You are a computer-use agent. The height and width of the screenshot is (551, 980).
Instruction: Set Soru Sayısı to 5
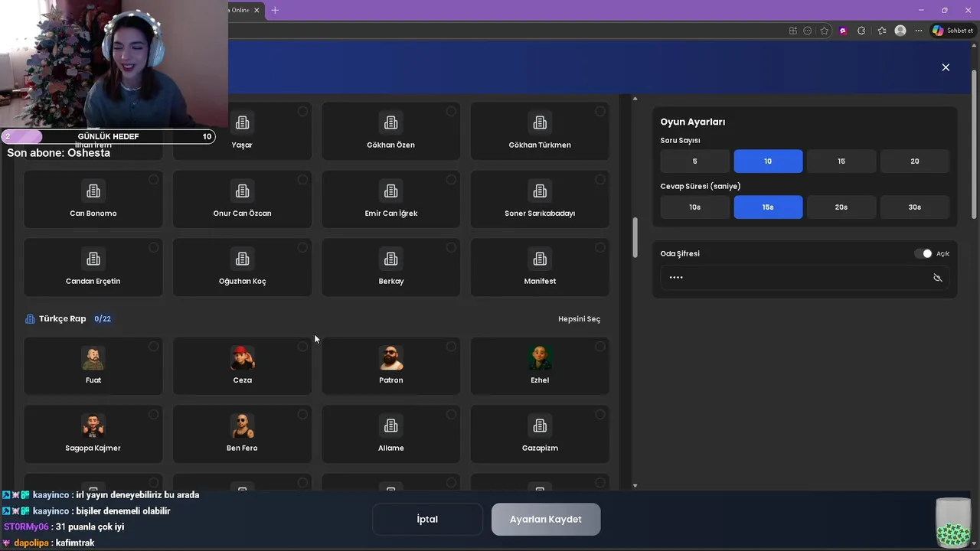click(695, 161)
